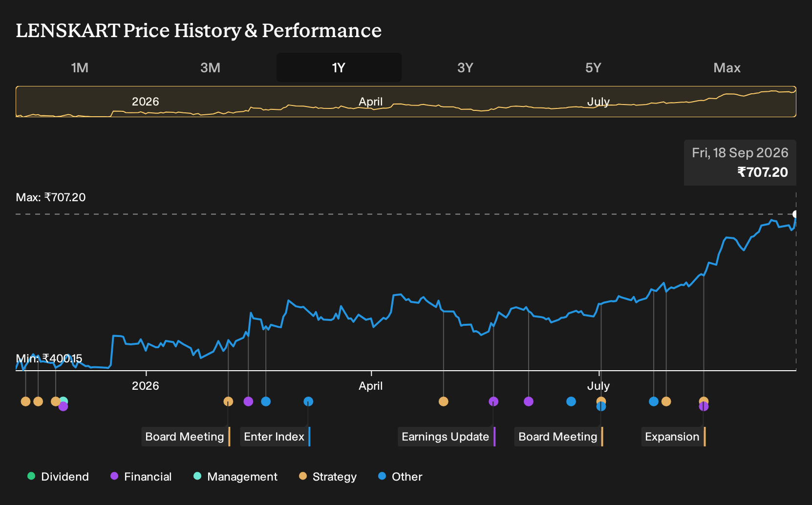The width and height of the screenshot is (812, 505).
Task: Select purple marker below the teal Management marker
Action: click(x=63, y=406)
